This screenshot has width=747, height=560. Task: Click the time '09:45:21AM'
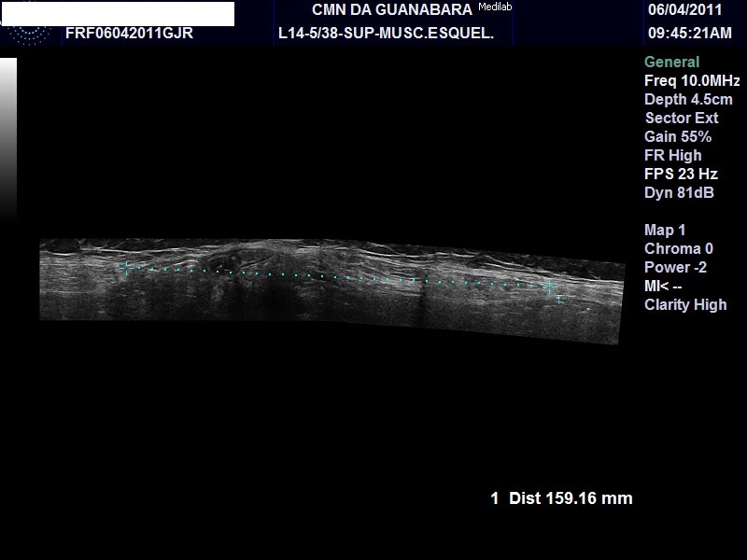(689, 33)
